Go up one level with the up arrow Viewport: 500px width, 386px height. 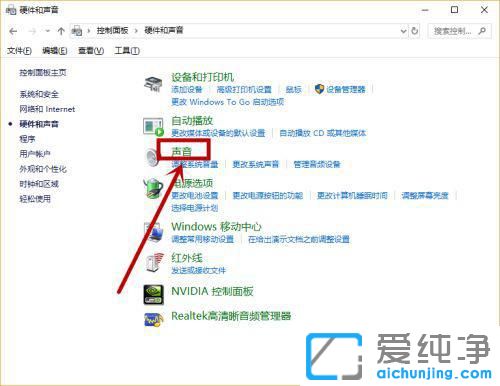coord(61,31)
